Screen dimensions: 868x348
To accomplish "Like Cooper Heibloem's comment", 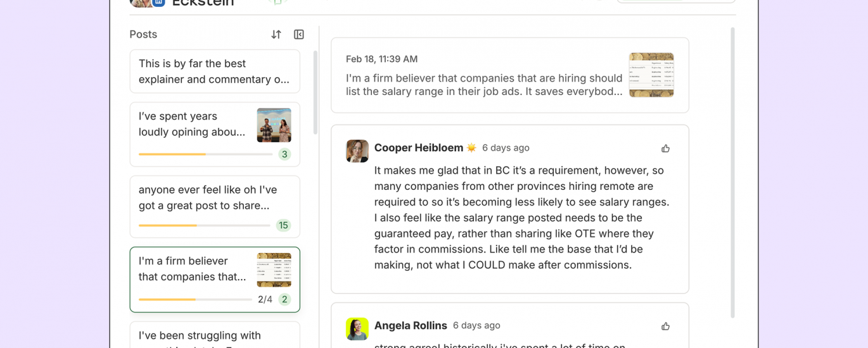I will 665,149.
